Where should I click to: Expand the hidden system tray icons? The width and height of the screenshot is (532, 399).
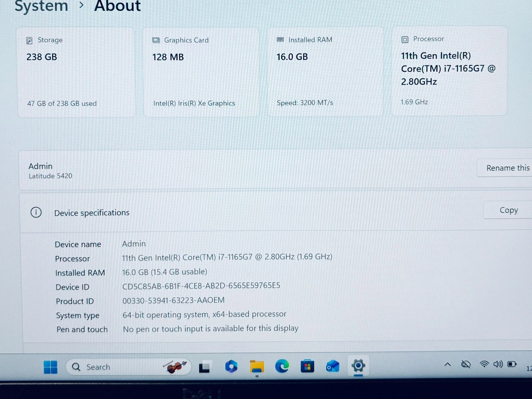pyautogui.click(x=447, y=364)
